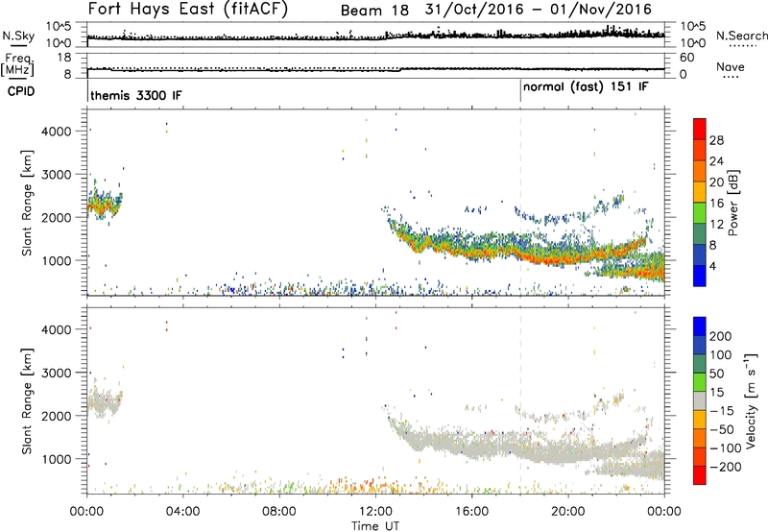Screen dimensions: 768x532
Task: Click the '04:00' time axis tick label
Action: pyautogui.click(x=183, y=512)
